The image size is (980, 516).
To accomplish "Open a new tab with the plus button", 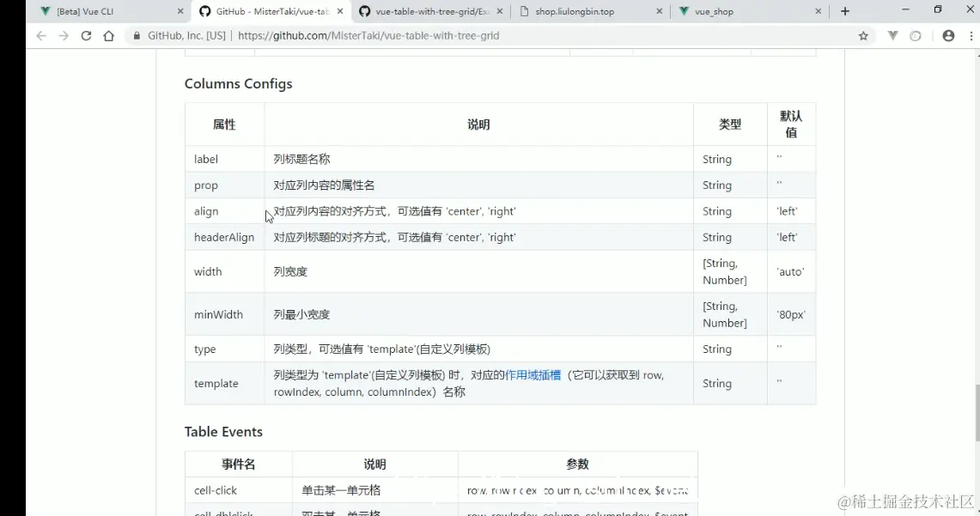I will [844, 11].
